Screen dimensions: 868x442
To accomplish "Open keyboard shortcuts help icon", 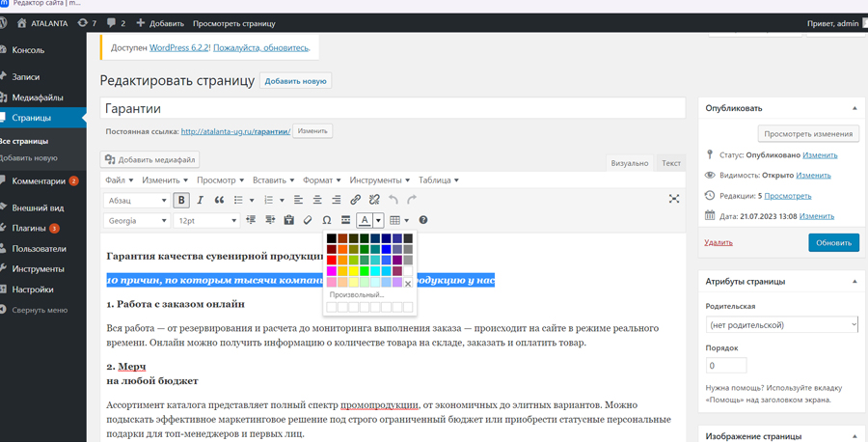I will [x=422, y=220].
